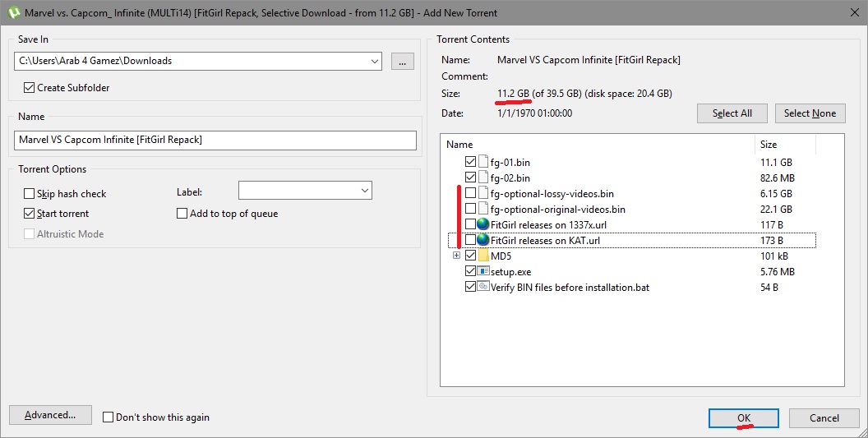Uncheck fg-02.bin file checkbox

point(470,178)
